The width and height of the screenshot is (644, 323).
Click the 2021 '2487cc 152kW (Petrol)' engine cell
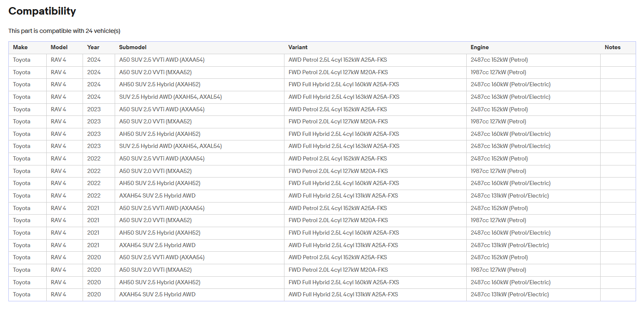point(533,208)
